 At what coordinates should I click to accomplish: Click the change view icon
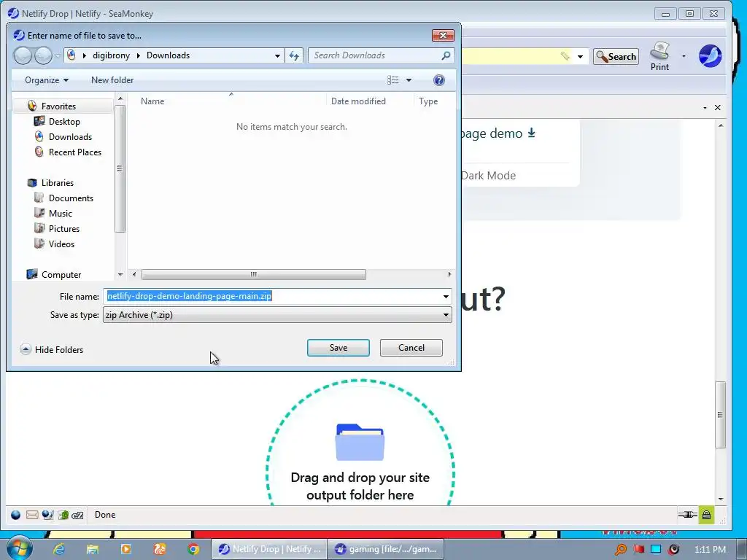pos(393,80)
